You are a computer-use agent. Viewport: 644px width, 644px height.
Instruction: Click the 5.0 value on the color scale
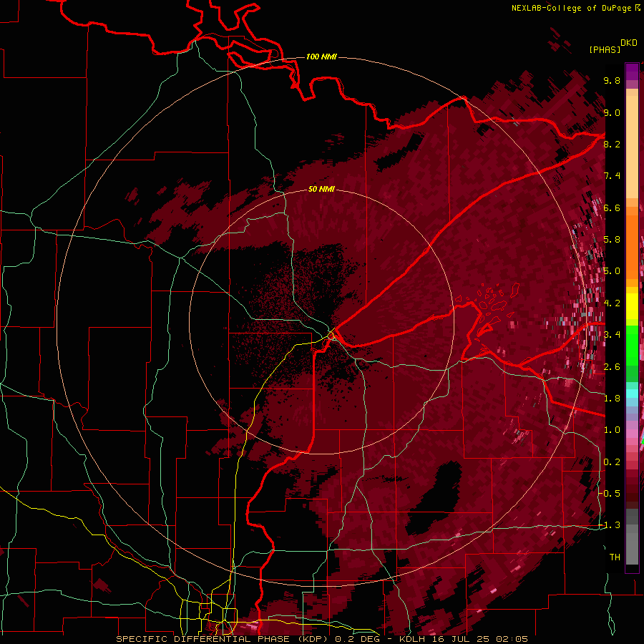coord(612,271)
